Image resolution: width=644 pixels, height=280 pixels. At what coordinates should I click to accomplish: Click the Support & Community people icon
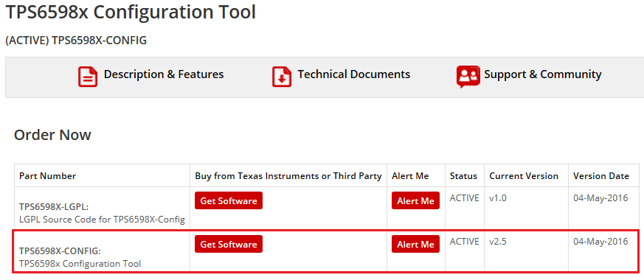468,77
